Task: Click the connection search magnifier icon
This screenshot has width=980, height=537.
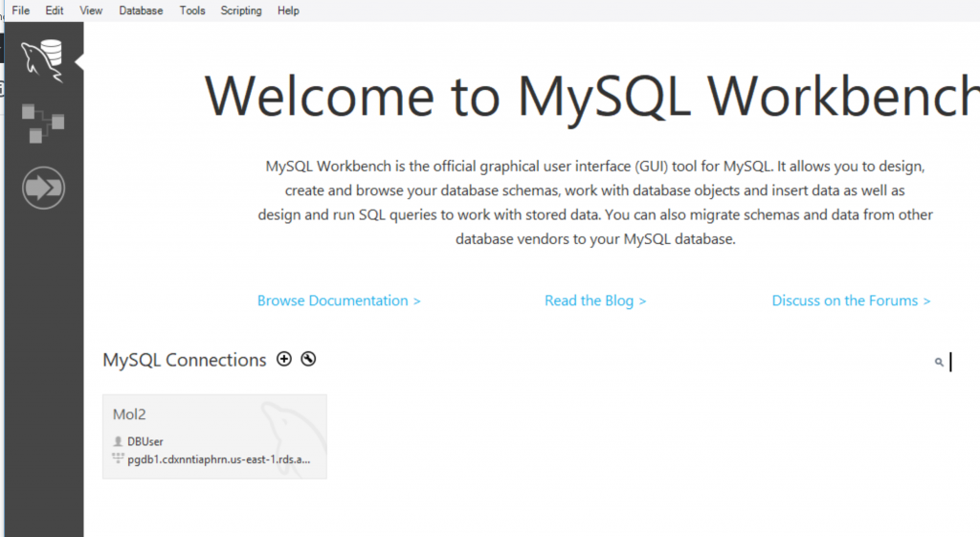Action: coord(939,362)
